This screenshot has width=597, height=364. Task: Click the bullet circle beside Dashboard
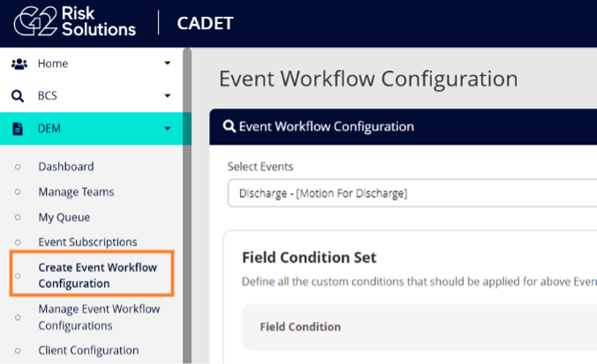click(x=18, y=167)
